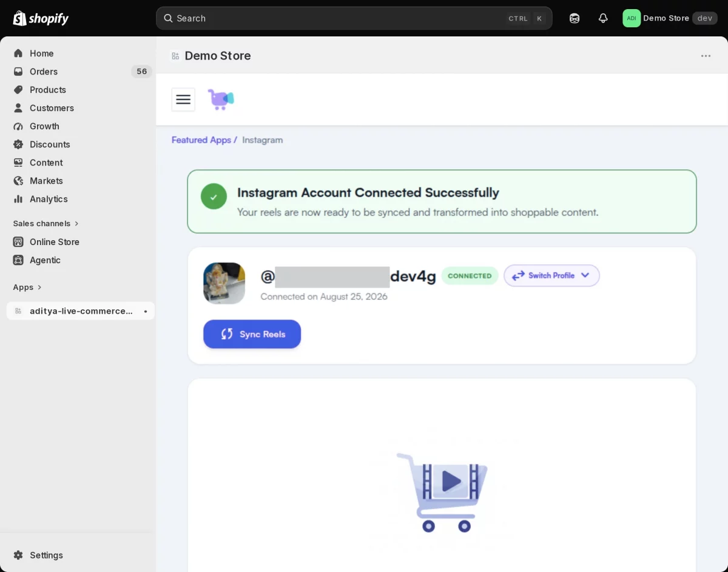Click the Content image icon
The width and height of the screenshot is (728, 572).
[x=18, y=163]
